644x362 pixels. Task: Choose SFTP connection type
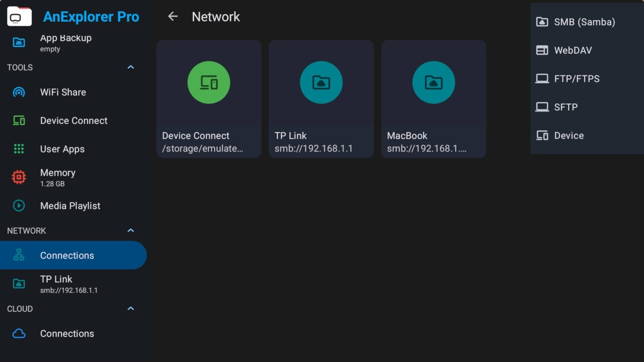[x=566, y=107]
